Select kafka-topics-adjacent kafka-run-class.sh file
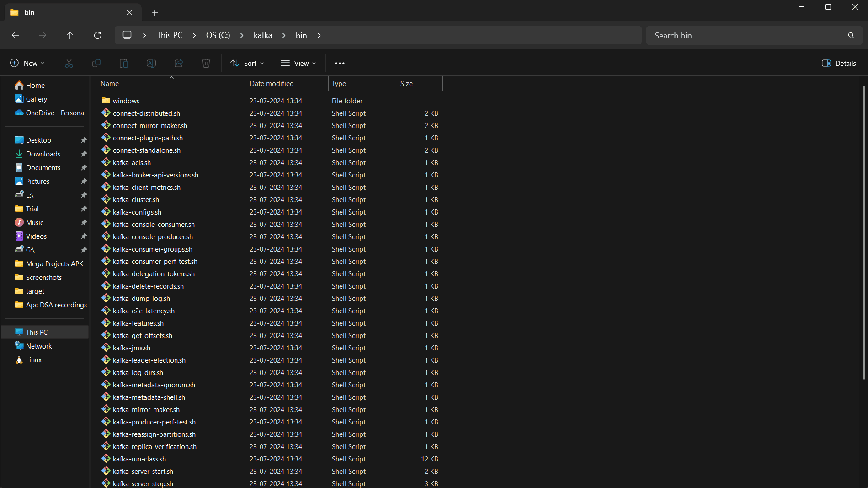The image size is (868, 488). [270, 459]
